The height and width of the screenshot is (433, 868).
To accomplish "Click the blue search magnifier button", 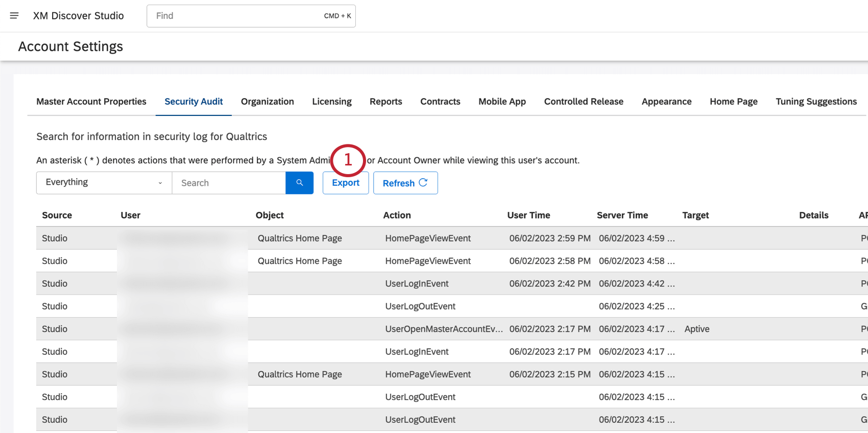I will pos(299,183).
